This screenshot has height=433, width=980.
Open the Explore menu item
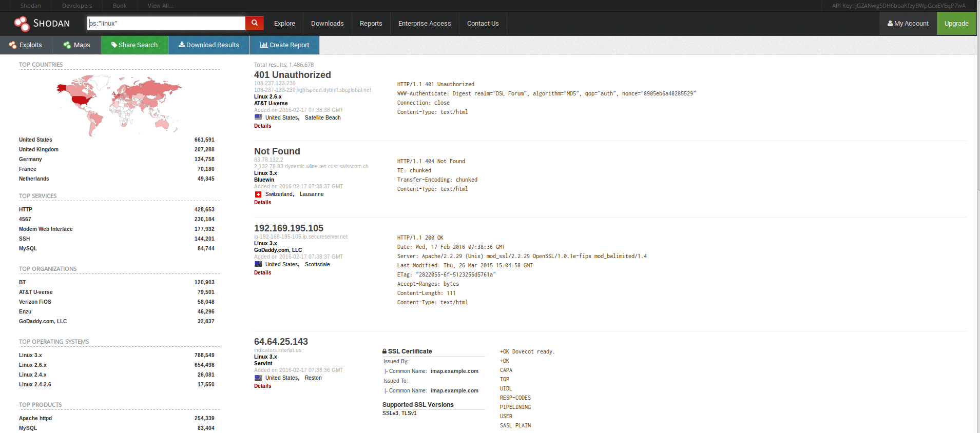click(284, 24)
